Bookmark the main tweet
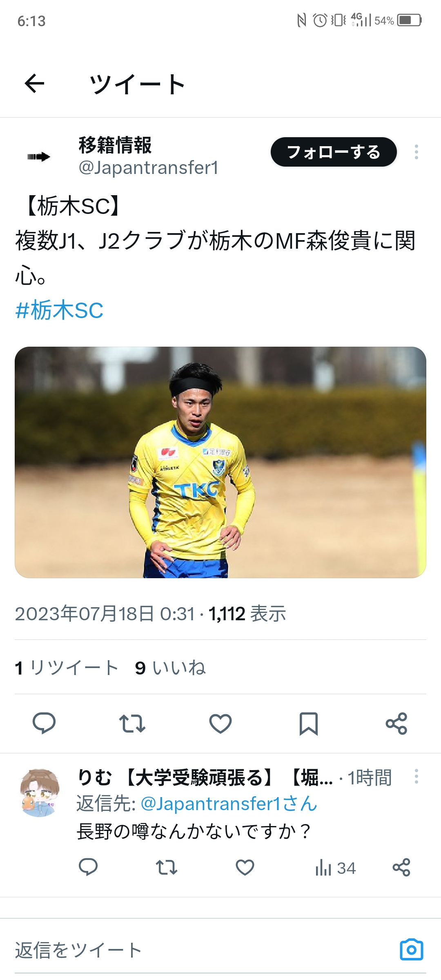 point(309,723)
